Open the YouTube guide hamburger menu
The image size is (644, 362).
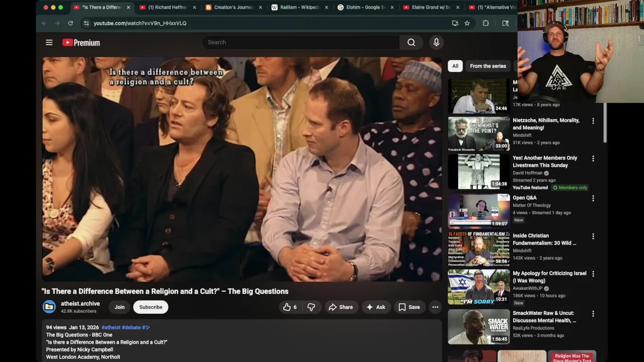click(x=49, y=43)
